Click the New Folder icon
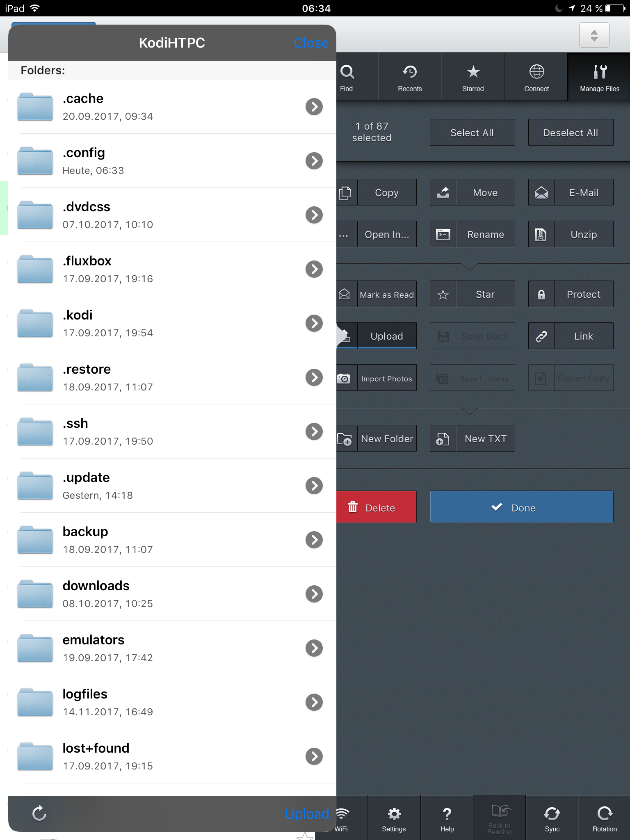This screenshot has width=630, height=840. click(345, 439)
